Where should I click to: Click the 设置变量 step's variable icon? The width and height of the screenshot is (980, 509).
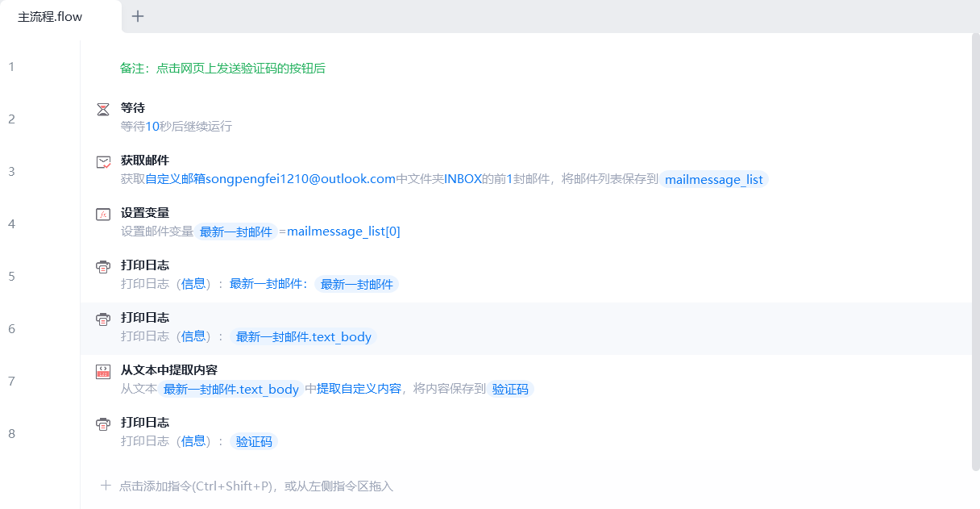pos(103,215)
